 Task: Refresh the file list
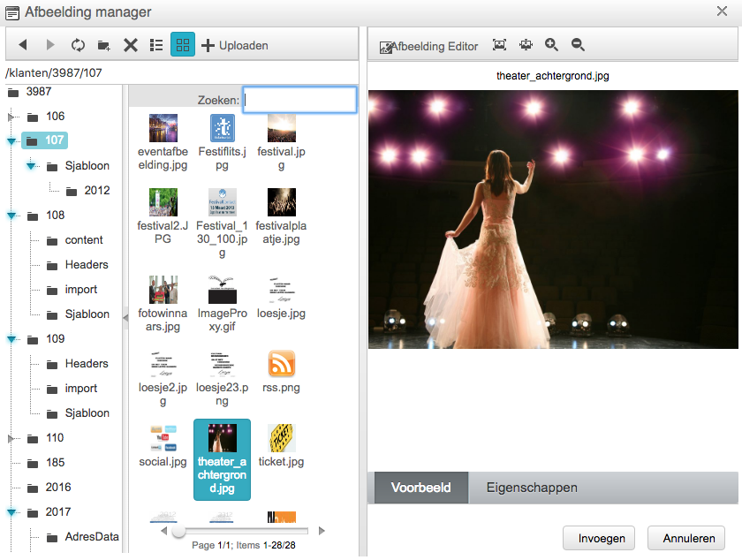point(78,45)
